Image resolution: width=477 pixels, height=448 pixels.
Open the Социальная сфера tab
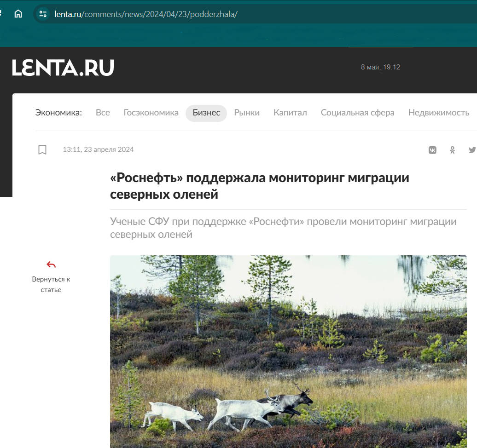click(357, 113)
